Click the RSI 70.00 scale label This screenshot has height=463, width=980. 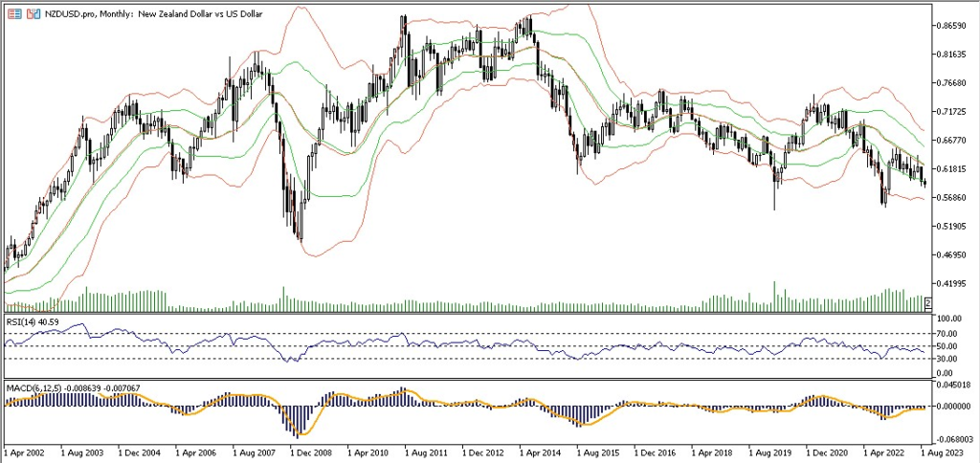(949, 333)
